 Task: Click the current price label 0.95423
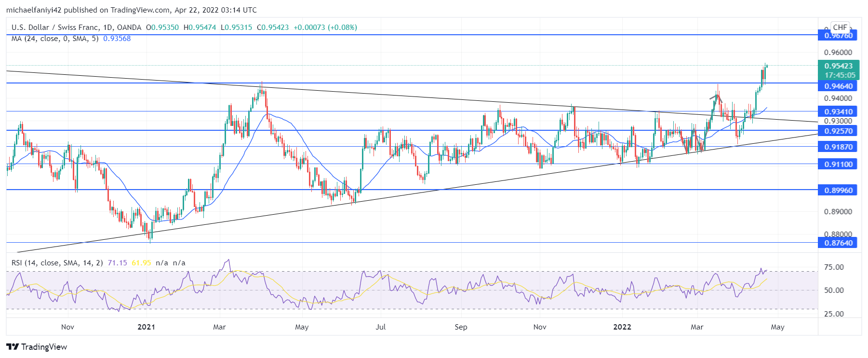point(838,66)
